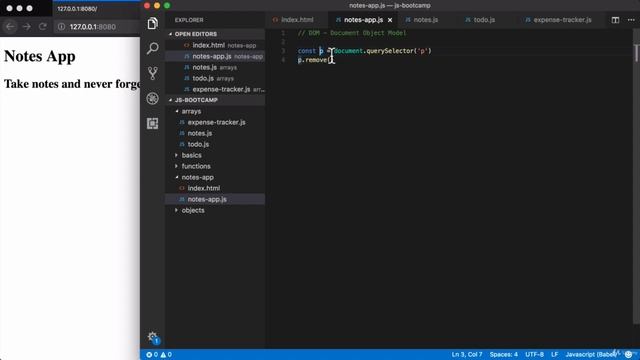Open todo.js in Open Editors
Image resolution: width=640 pixels, height=360 pixels.
click(215, 78)
